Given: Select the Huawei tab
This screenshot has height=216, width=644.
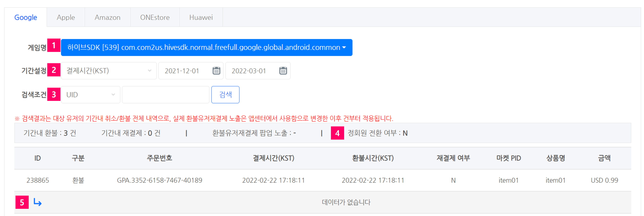Looking at the screenshot, I should (201, 17).
